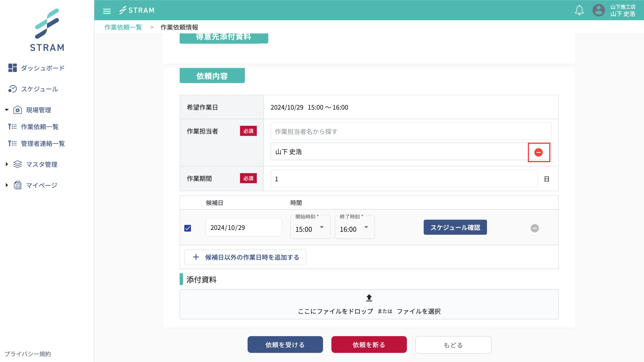Go to ダッシュボード in the sidebar
This screenshot has width=644, height=362.
click(x=43, y=68)
